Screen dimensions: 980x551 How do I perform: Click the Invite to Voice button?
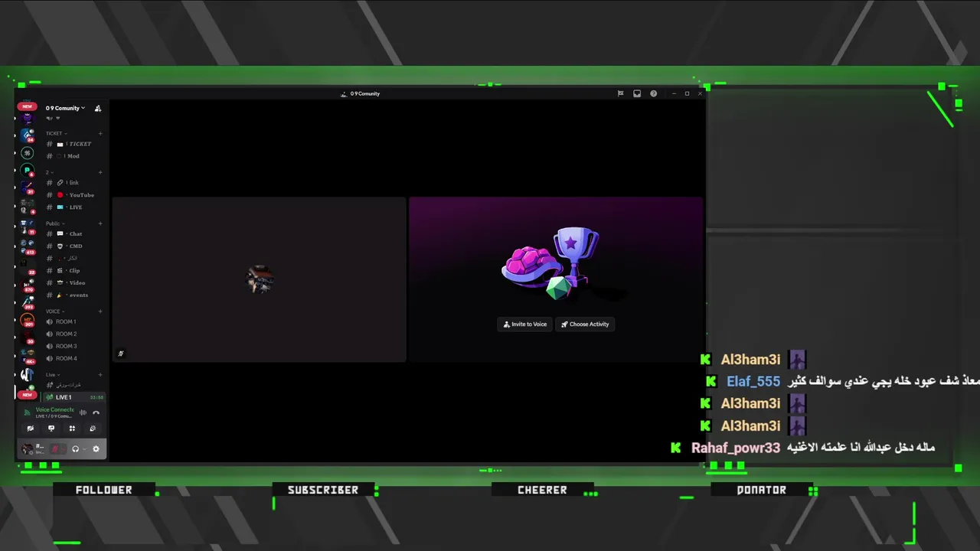(x=524, y=324)
